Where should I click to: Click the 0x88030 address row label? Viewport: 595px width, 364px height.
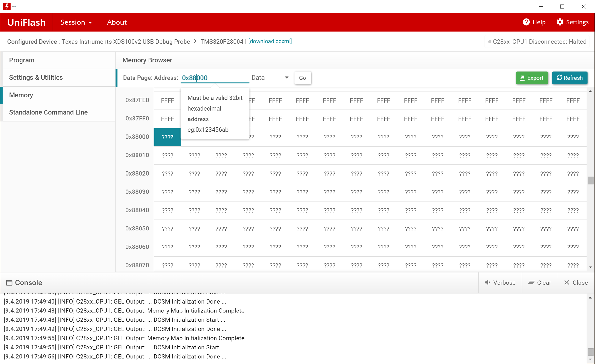(x=137, y=192)
